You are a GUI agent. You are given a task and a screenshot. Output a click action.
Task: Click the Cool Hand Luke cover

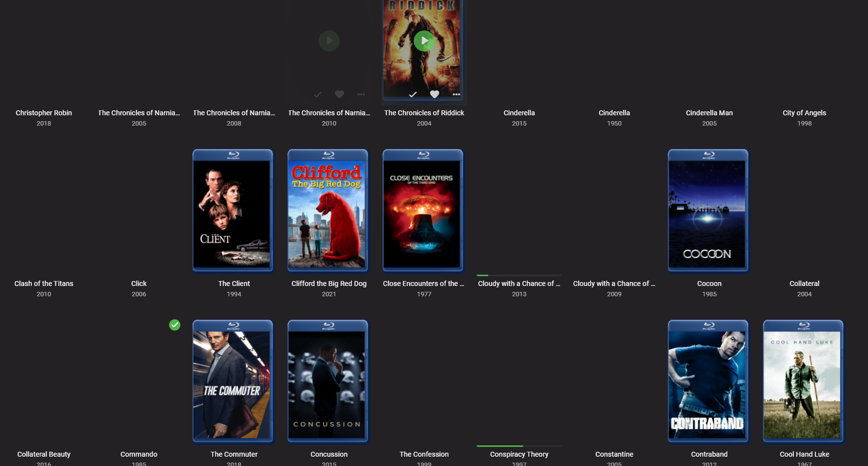(803, 381)
